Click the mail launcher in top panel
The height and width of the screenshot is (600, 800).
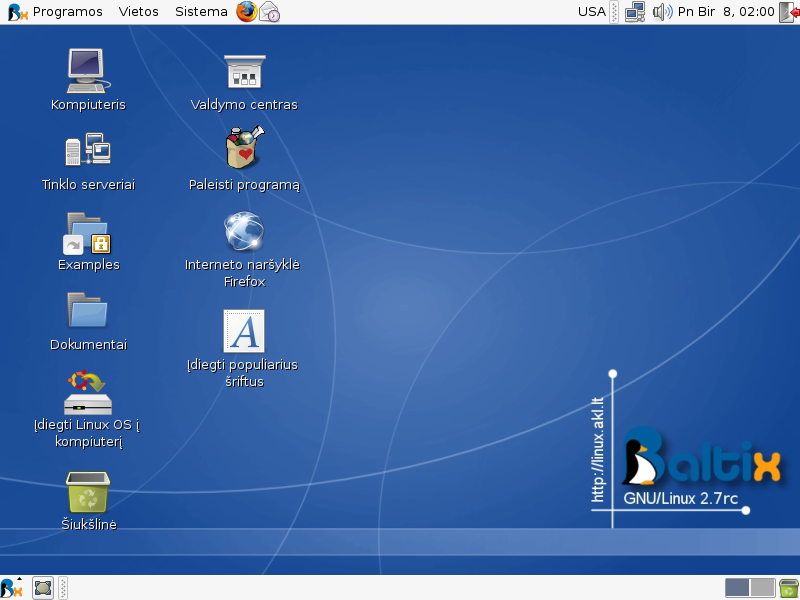point(270,12)
